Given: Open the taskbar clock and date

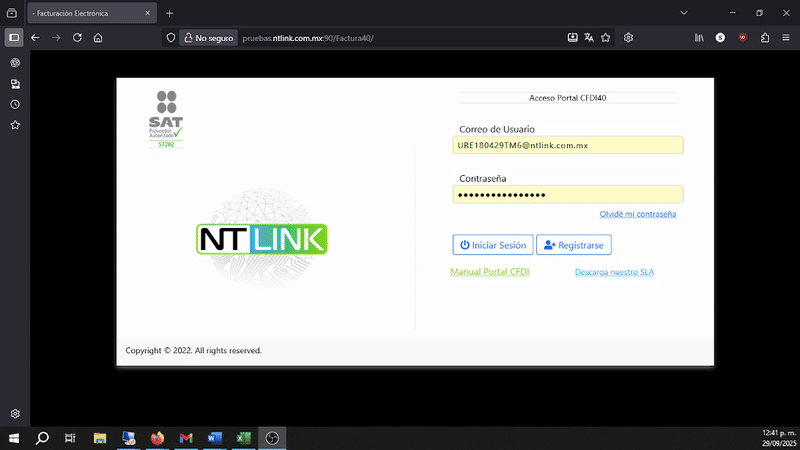Looking at the screenshot, I should click(x=779, y=438).
